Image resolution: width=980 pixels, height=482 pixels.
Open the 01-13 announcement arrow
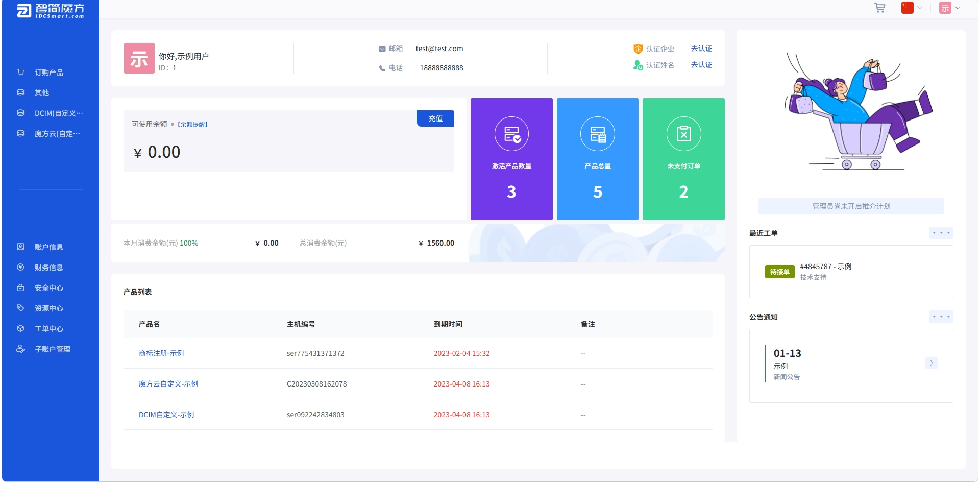click(x=932, y=363)
